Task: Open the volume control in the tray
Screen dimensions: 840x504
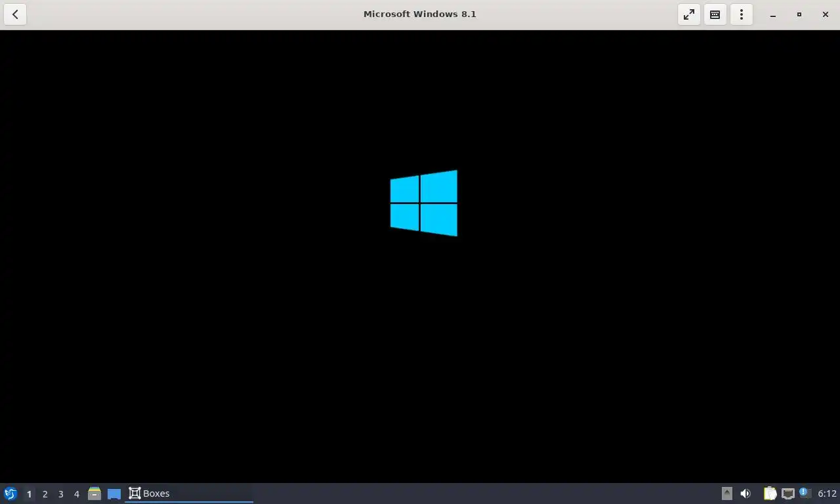Action: [745, 493]
